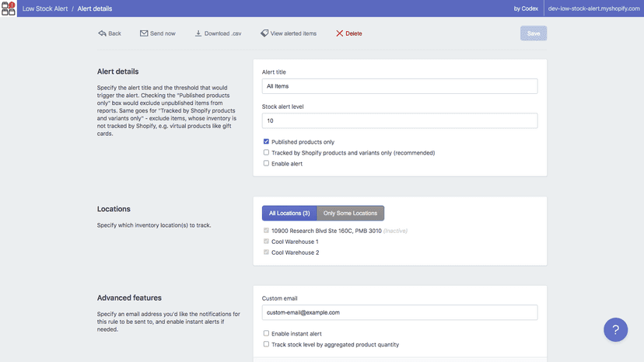Click the Alert details breadcrumb
Viewport: 644px width, 362px height.
click(94, 9)
